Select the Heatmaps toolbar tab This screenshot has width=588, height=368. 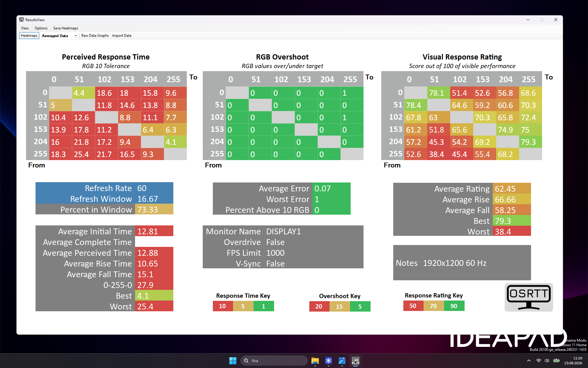tap(29, 36)
